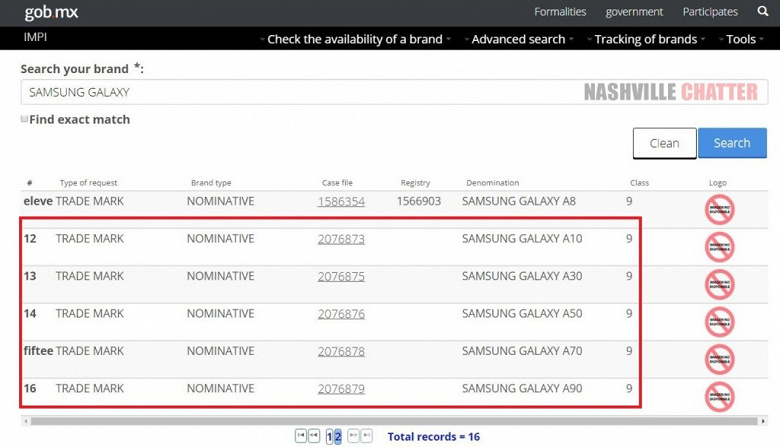Open the Participates menu item
Screen dimensions: 780x447
click(710, 12)
